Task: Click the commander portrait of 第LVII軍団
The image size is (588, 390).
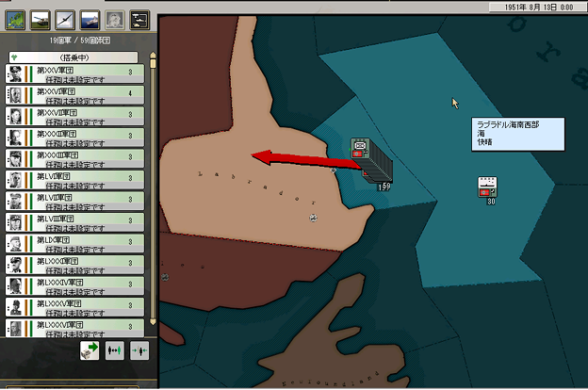Action: point(15,201)
